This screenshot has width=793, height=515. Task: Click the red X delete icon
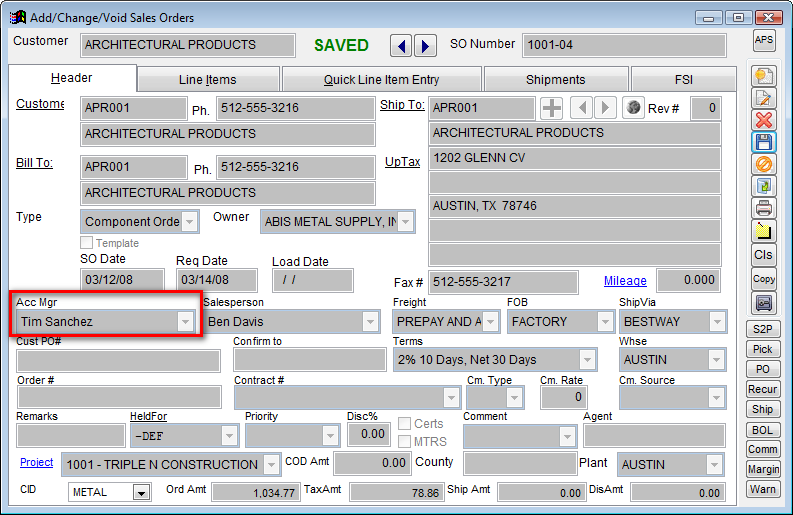[x=764, y=120]
